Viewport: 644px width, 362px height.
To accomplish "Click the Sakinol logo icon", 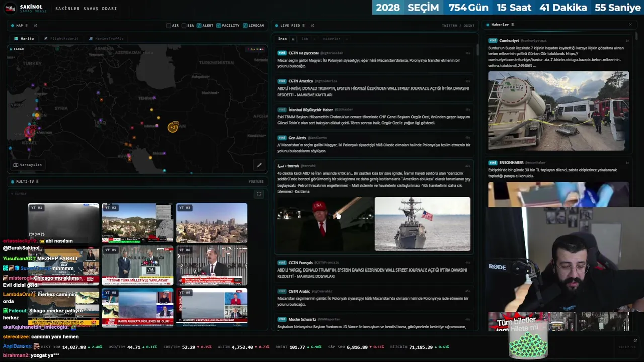I will coord(10,8).
